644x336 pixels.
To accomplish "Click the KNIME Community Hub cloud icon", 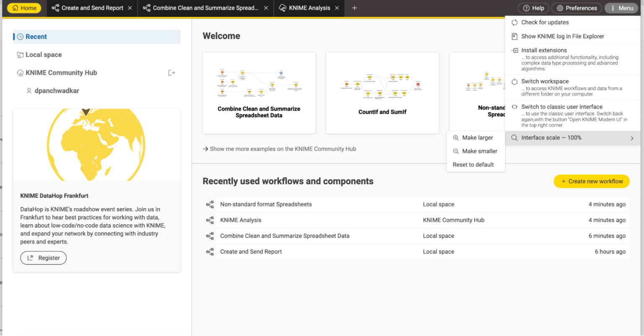I will pyautogui.click(x=20, y=73).
